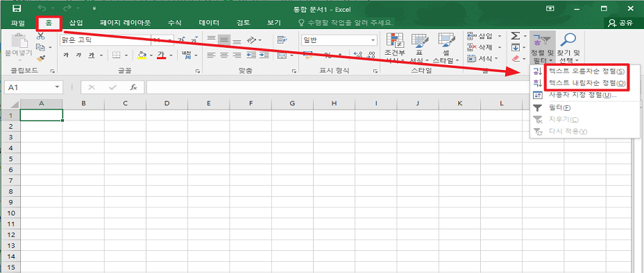Viewport: 644px width, 273px height.
Task: Click the percent style button
Action: [x=328, y=55]
